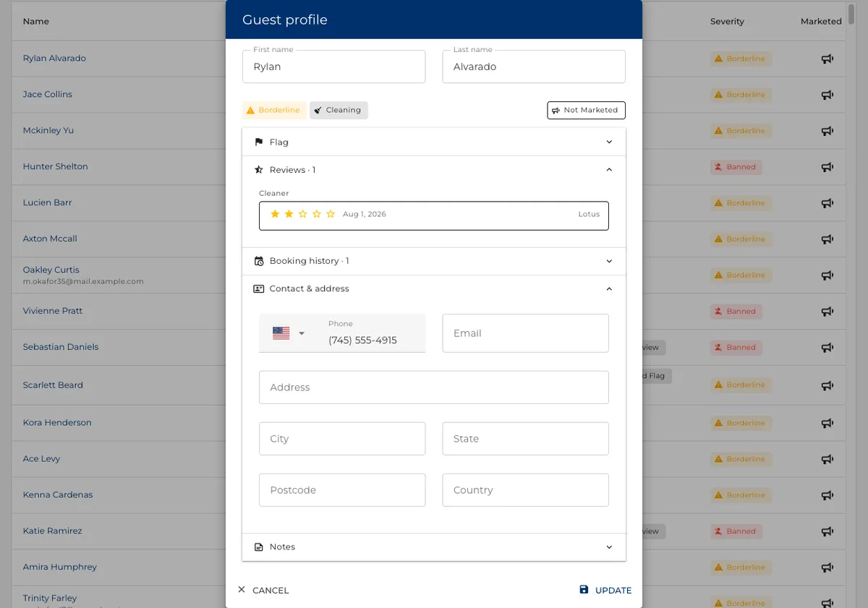The image size is (868, 608).
Task: Click megaphone icon in Katie Ramirez row
Action: [827, 531]
